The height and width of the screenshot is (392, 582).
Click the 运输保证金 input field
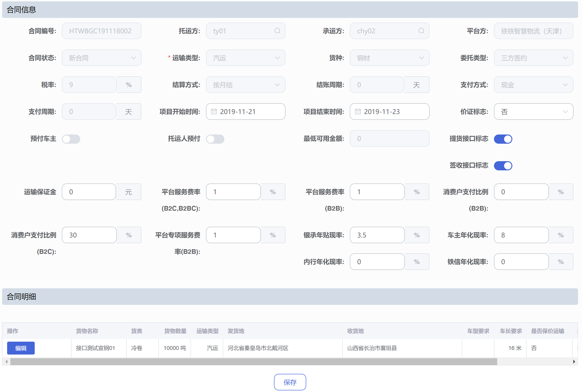pos(89,192)
